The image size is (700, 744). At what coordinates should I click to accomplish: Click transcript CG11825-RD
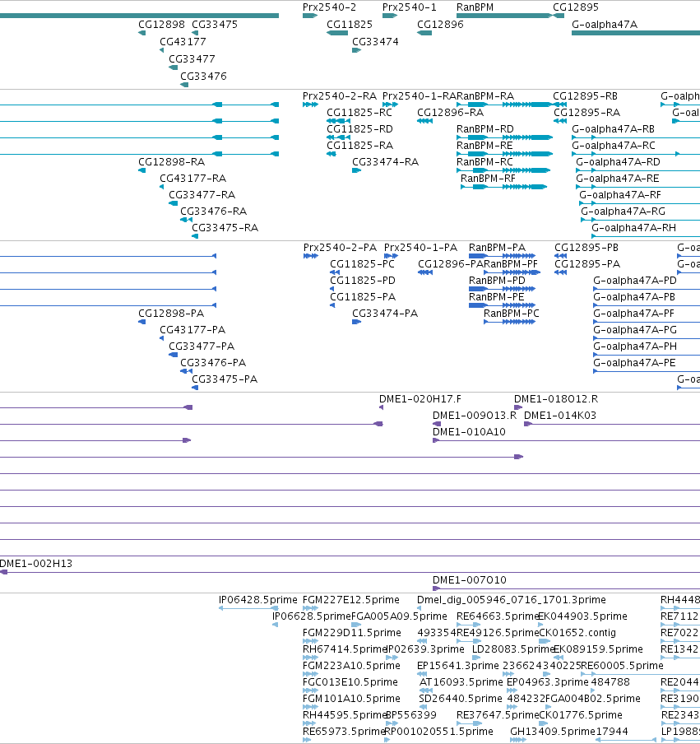[x=359, y=129]
